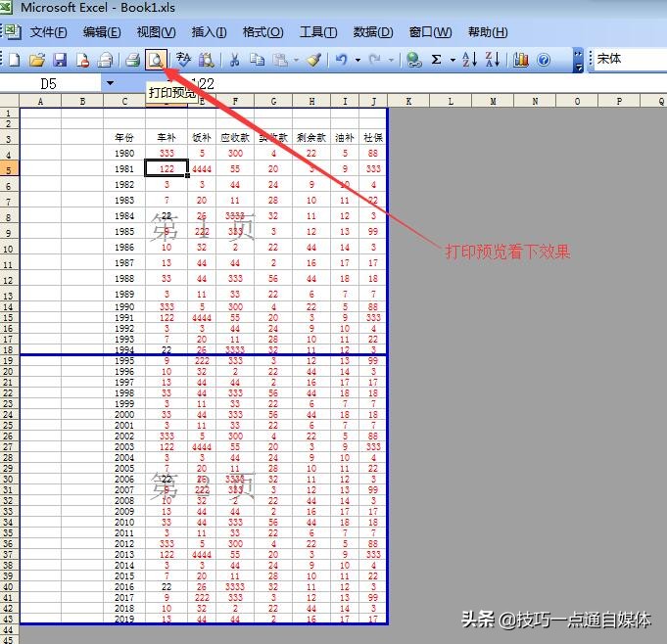Open the 插入(I) menu

click(x=209, y=32)
